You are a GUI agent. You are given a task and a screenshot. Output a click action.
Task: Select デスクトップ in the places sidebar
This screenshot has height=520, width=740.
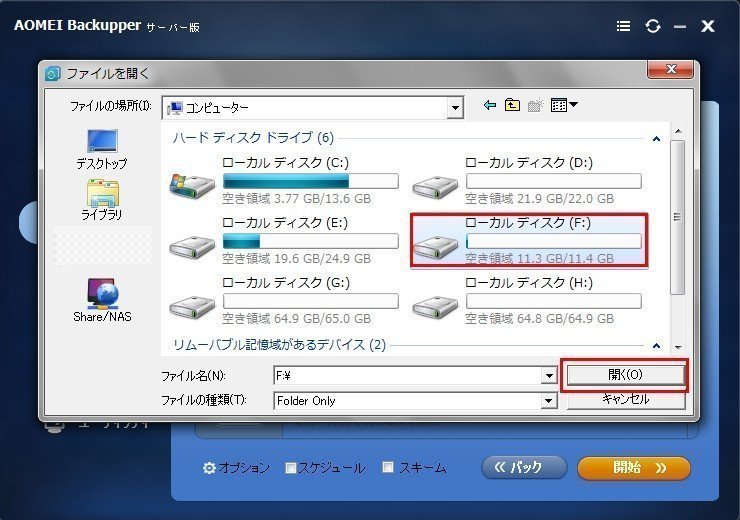click(102, 150)
